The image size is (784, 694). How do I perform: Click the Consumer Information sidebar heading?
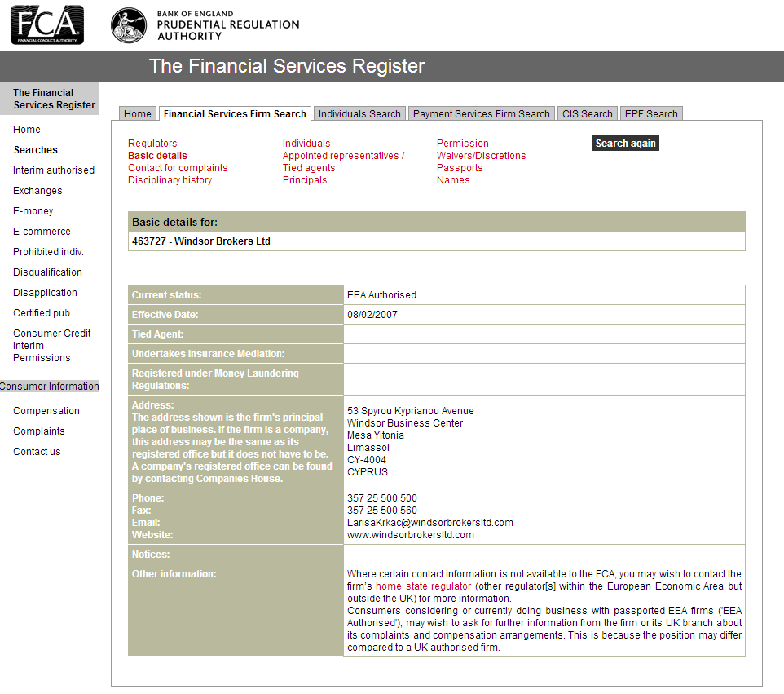(x=50, y=387)
